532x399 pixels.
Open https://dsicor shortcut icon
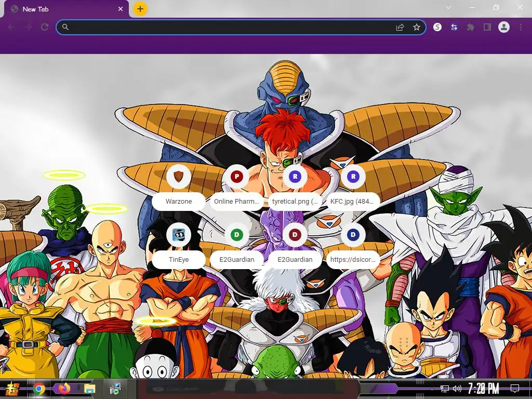pos(353,235)
